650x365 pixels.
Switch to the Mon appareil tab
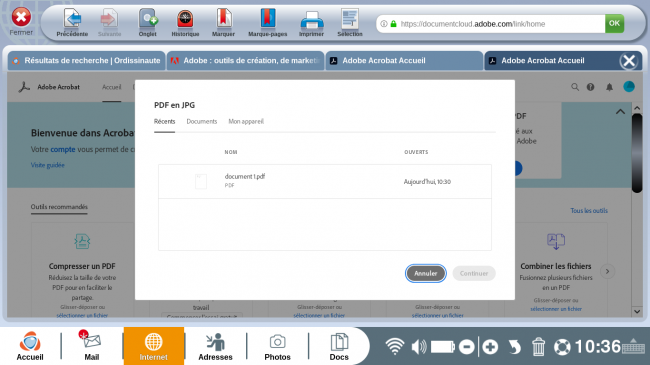[x=246, y=122]
